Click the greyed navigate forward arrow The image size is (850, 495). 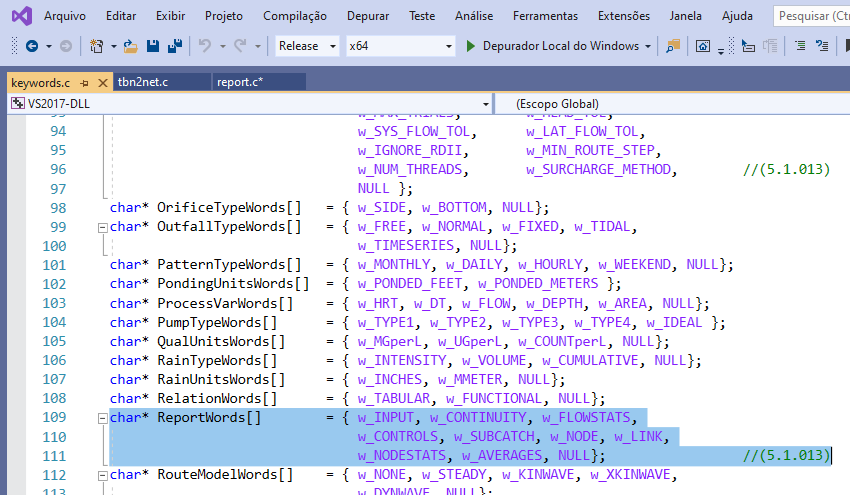[66, 46]
